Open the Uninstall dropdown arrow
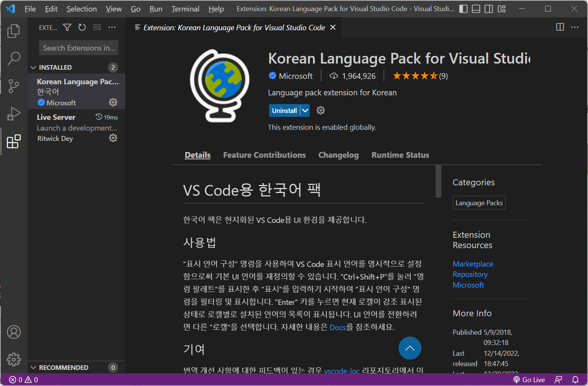This screenshot has width=588, height=386. 305,111
